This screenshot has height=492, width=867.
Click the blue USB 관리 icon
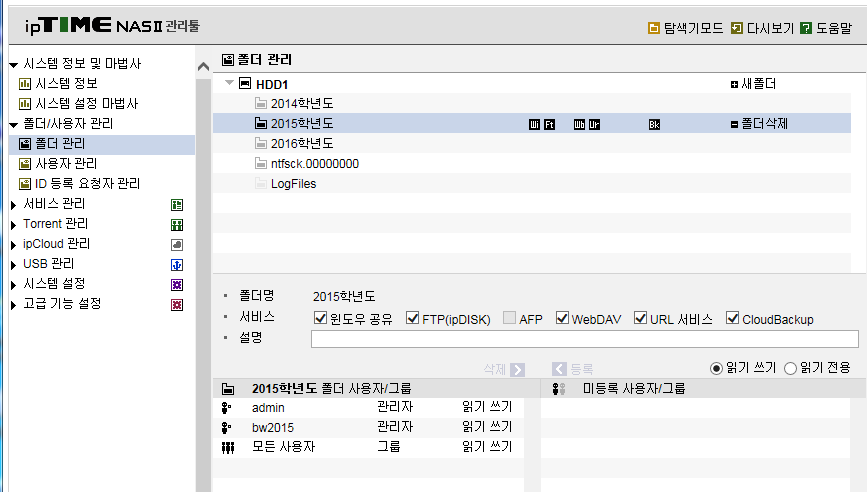pyautogui.click(x=177, y=265)
